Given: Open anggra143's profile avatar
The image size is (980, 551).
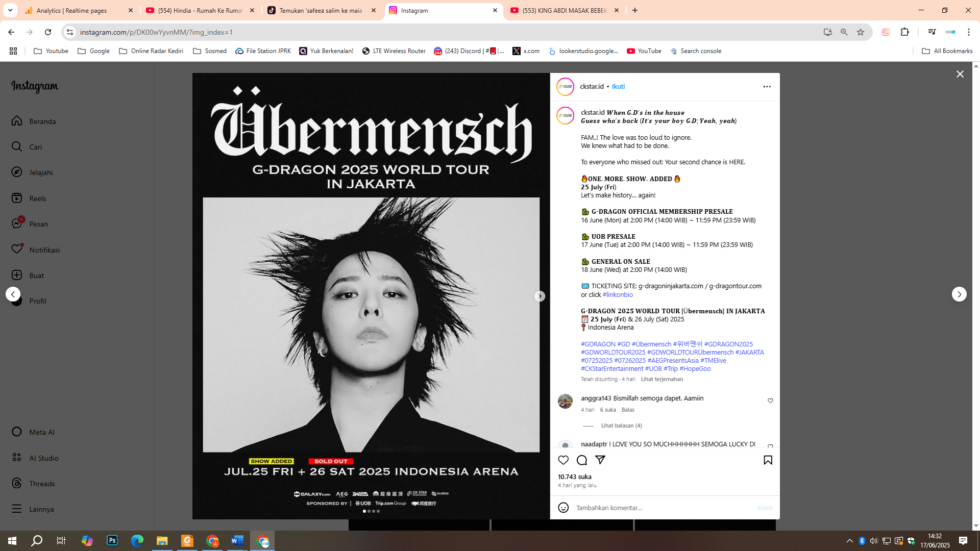Looking at the screenshot, I should 565,401.
